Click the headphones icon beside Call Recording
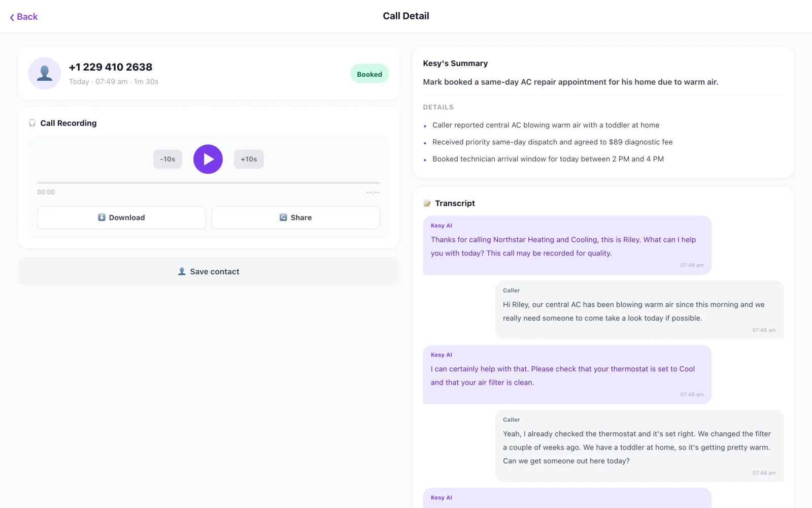Viewport: 812px width, 508px height. click(32, 123)
